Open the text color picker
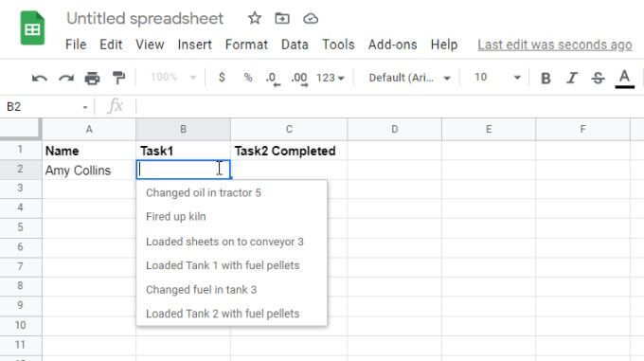644x361 pixels. [624, 78]
